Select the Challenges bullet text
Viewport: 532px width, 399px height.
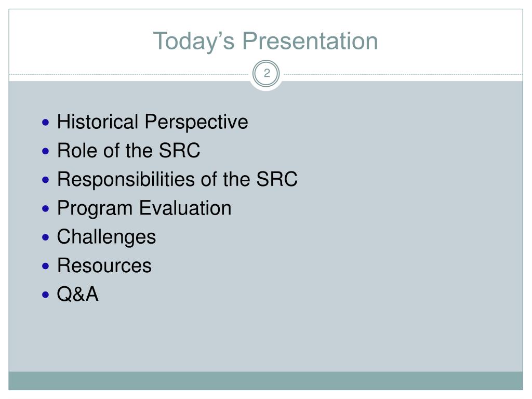tap(106, 237)
